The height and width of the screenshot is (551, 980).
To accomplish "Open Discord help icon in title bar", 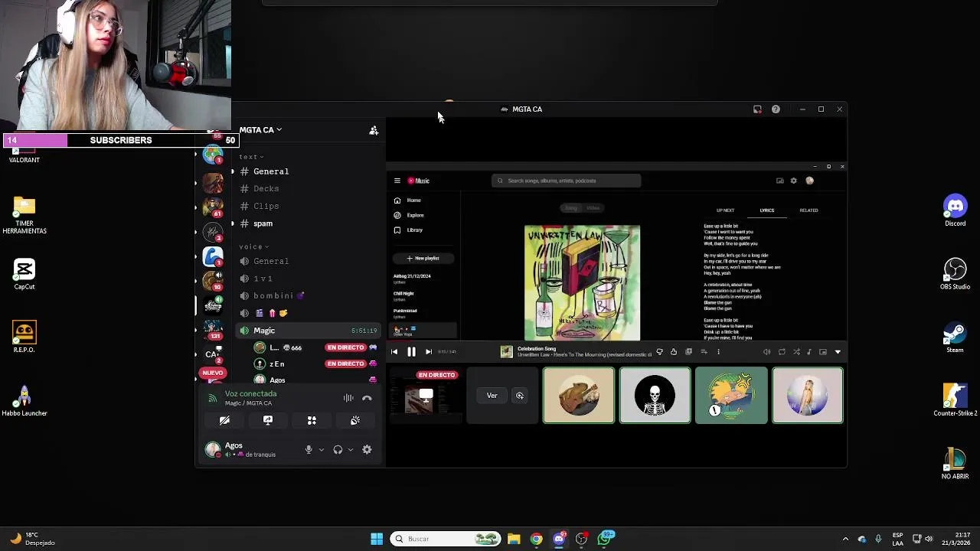I will [776, 109].
